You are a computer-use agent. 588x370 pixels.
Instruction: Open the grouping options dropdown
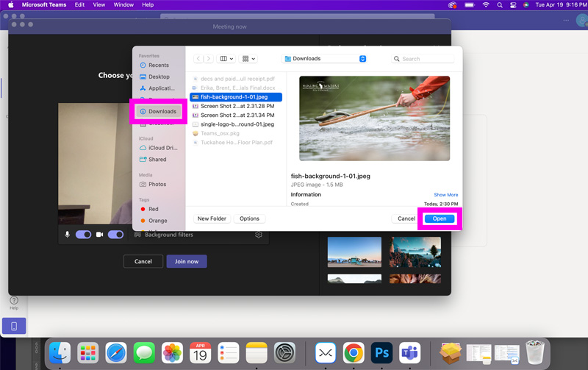point(248,59)
